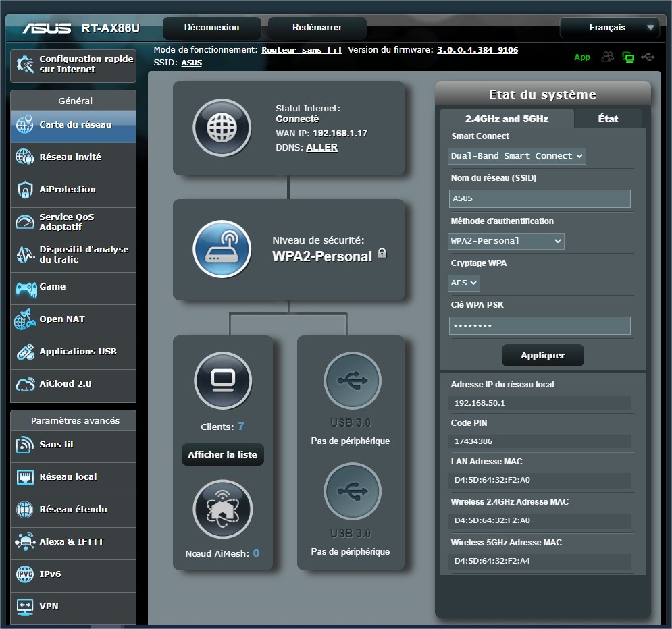Click the AiCloud 2.0 cloud icon
The width and height of the screenshot is (672, 629).
coord(25,384)
